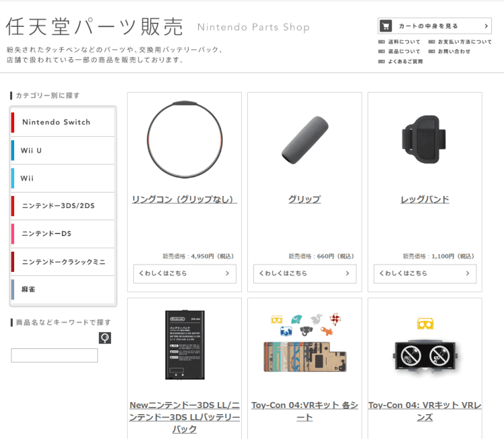Select Nintendo Switch category
504x439 pixels.
(x=62, y=122)
